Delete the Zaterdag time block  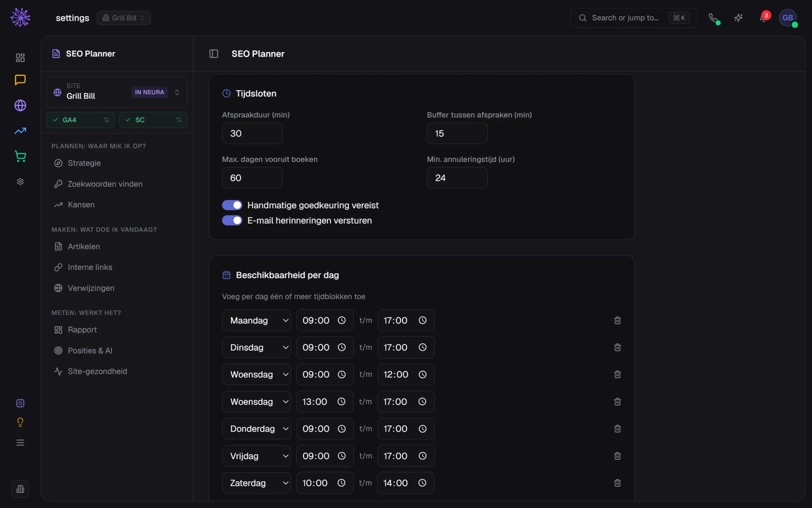tap(617, 483)
